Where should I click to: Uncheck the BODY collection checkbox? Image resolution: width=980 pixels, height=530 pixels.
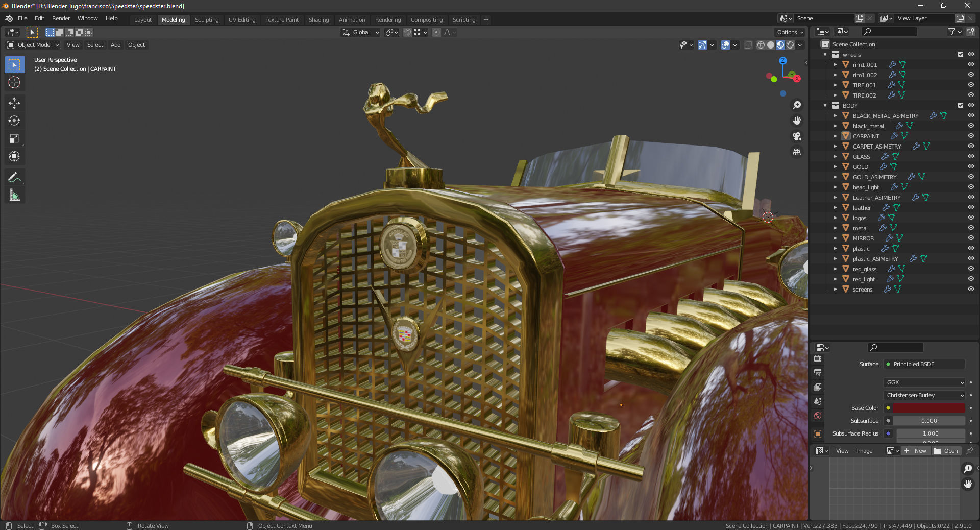[x=960, y=105]
